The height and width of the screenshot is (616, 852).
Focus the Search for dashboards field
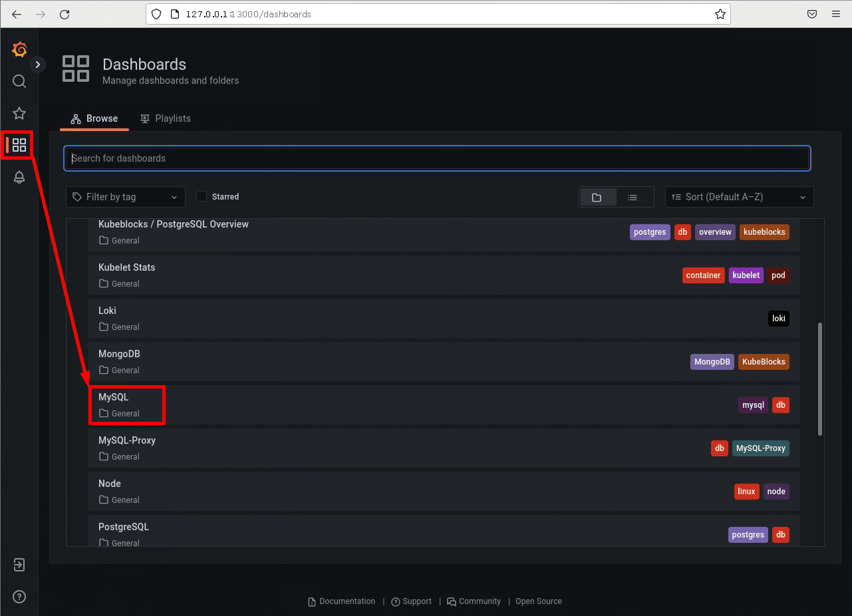pos(438,158)
